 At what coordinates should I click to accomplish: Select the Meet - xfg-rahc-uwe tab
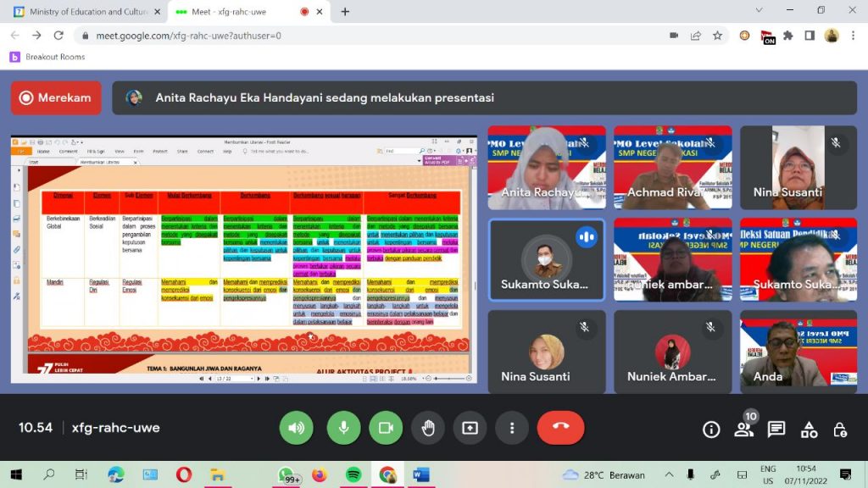tap(237, 12)
